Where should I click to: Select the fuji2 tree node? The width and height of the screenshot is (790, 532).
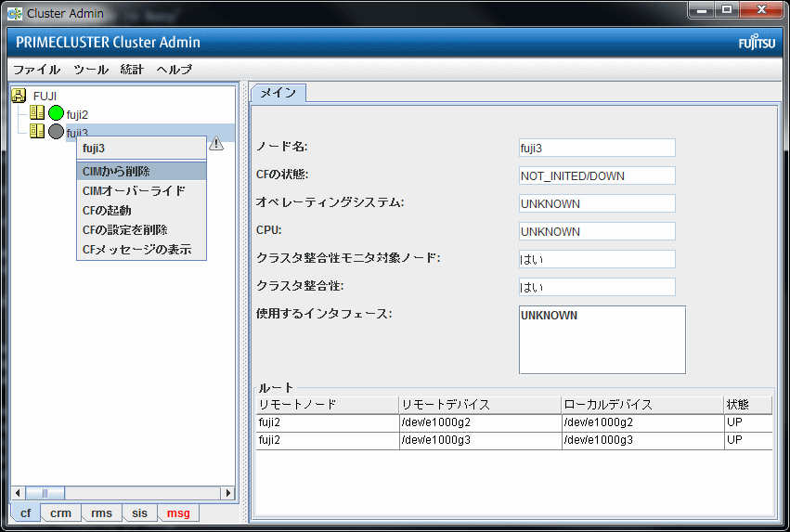(x=77, y=115)
